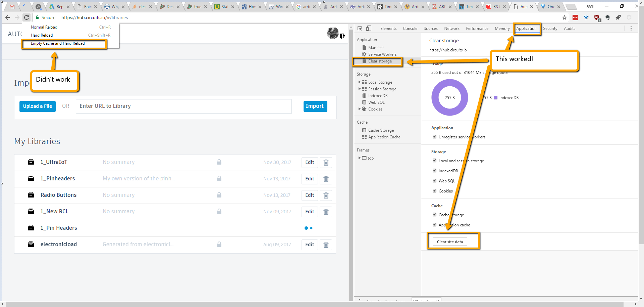644x307 pixels.
Task: Click the user avatar in the page header
Action: [x=332, y=34]
